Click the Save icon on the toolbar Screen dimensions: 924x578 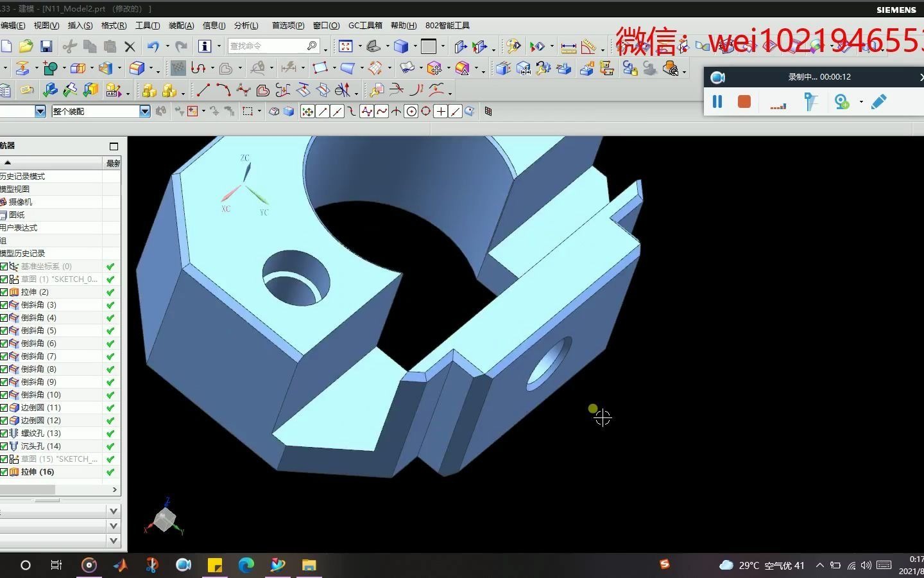[x=46, y=46]
